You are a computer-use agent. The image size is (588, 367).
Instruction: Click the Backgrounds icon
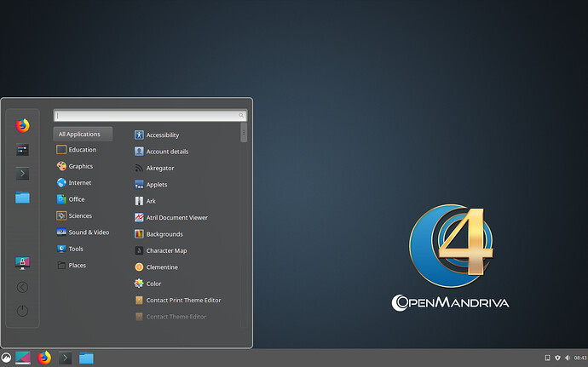tap(139, 234)
